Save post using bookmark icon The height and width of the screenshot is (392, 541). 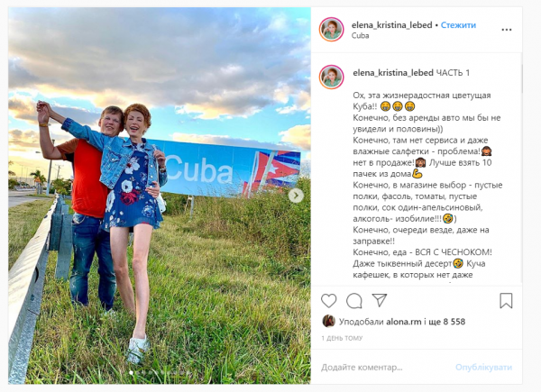pos(506,301)
